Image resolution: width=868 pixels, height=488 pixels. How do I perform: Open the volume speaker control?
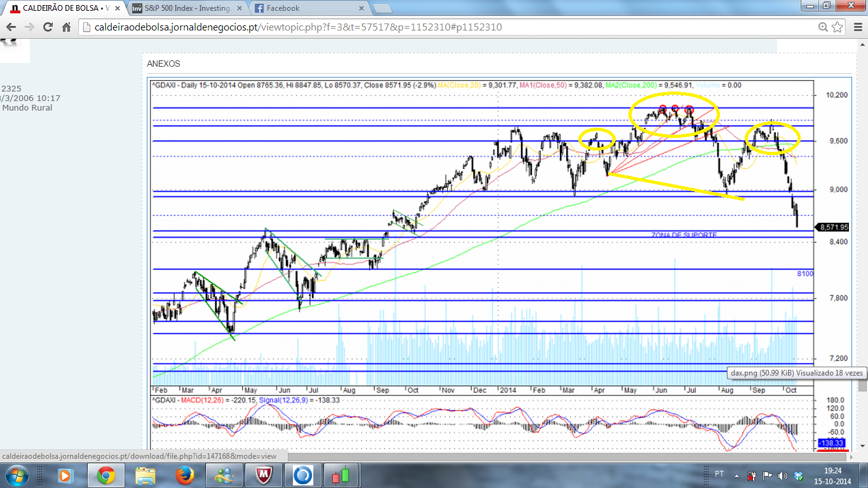click(x=782, y=475)
